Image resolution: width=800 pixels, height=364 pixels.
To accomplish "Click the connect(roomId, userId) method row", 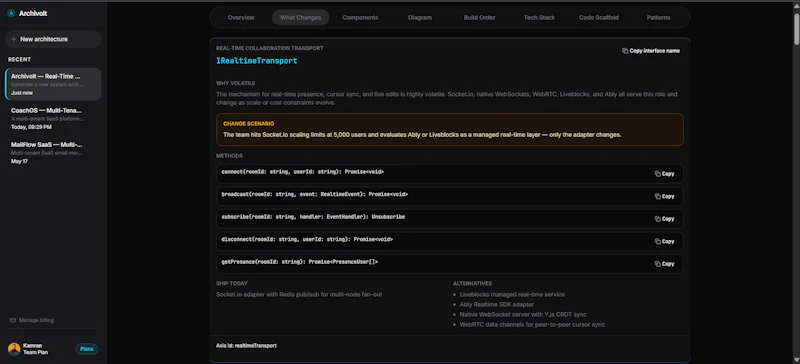I will (449, 174).
